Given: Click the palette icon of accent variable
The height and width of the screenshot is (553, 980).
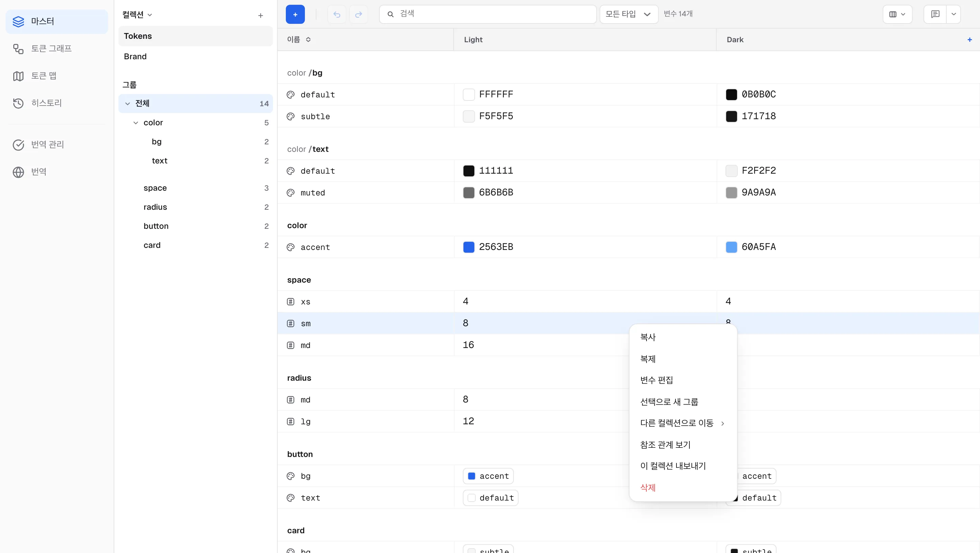Looking at the screenshot, I should pyautogui.click(x=291, y=247).
